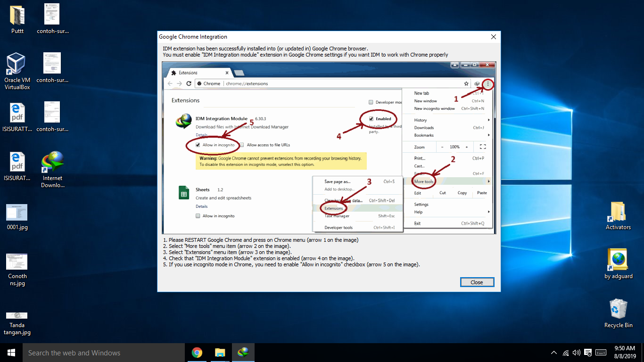Select Oracle VM VirtualBox desktop shortcut
The width and height of the screenshot is (644, 362).
tap(17, 72)
